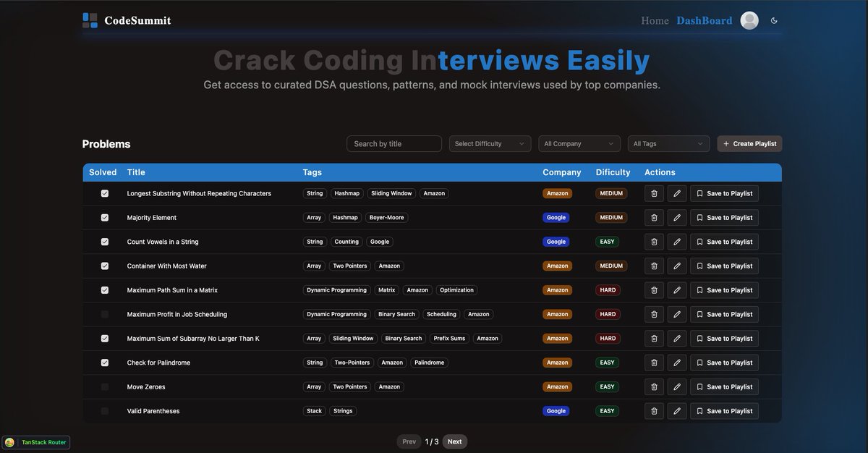868x453 pixels.
Task: Click the Optimization tag
Action: 456,290
